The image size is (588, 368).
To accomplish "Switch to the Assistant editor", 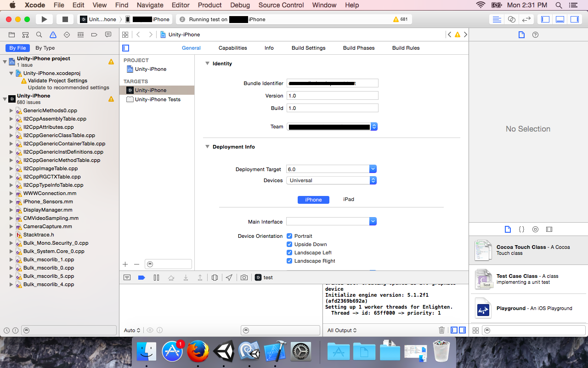I will [x=511, y=19].
